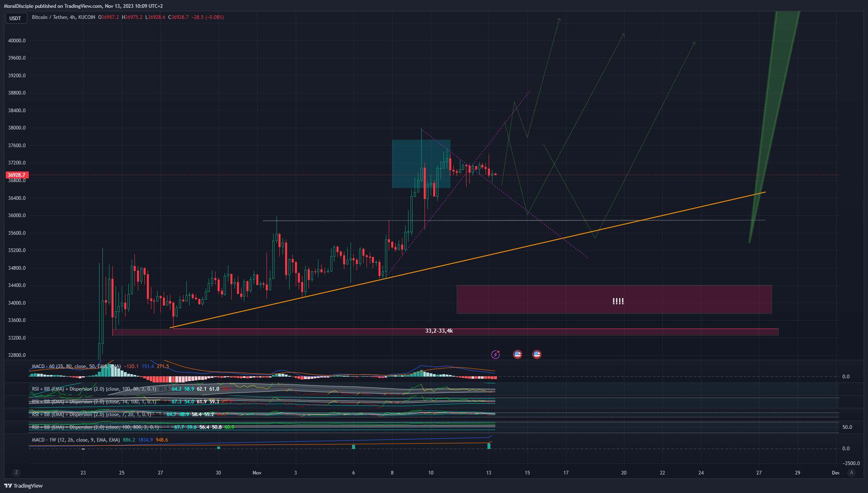Select RSI + BB legend with 100, 80 settings
Viewport: 868px width, 493px height.
pyautogui.click(x=94, y=389)
